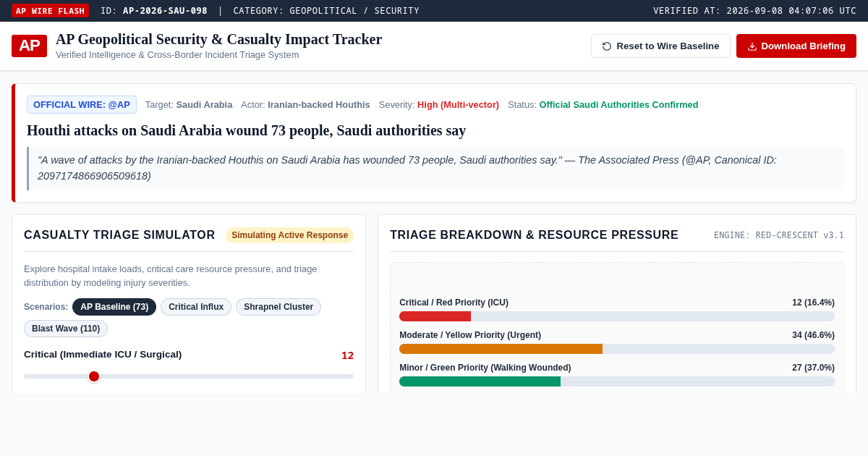Click the Minor / Green Priority bar
This screenshot has width=868, height=456.
(617, 381)
